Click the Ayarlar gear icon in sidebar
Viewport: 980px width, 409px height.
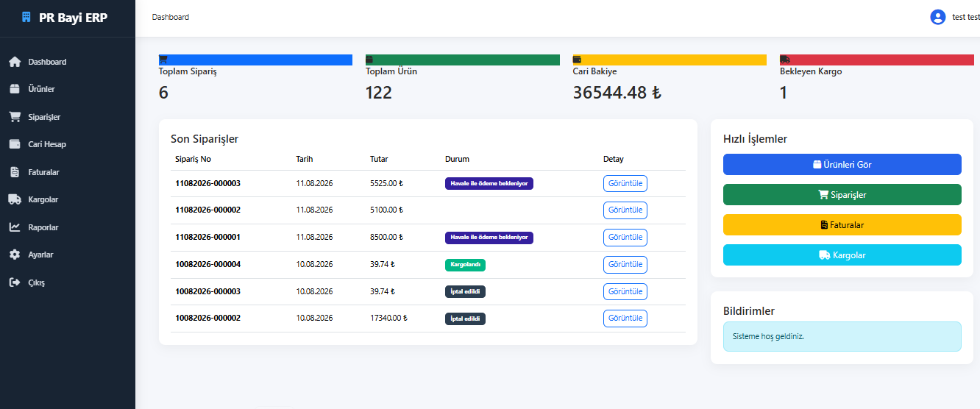(15, 255)
